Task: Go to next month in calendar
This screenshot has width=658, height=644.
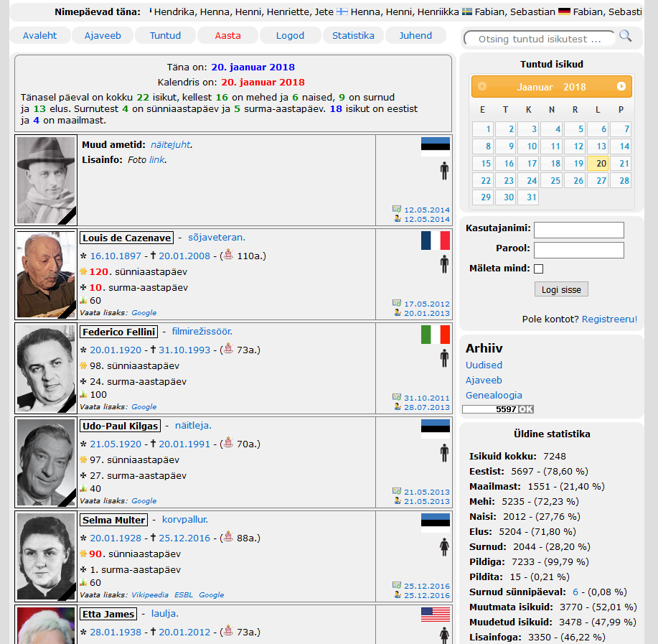Action: 621,87
